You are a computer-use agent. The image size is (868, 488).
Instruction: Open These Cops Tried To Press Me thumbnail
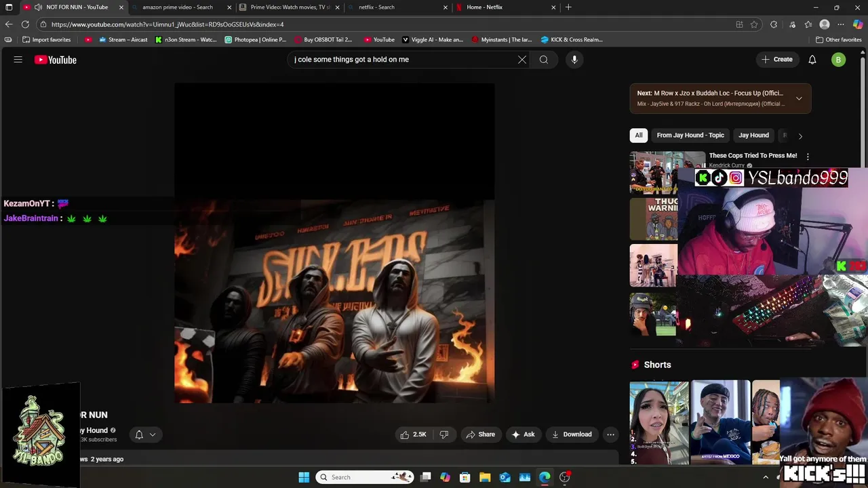667,172
